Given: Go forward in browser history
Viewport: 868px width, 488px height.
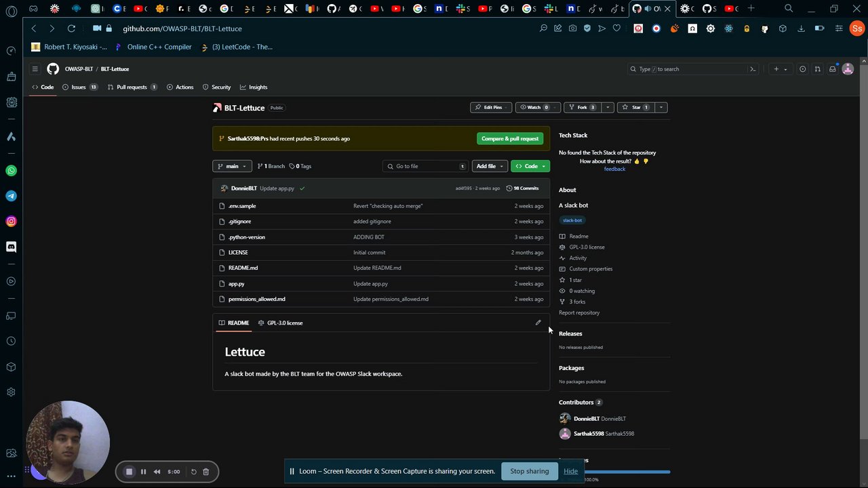Looking at the screenshot, I should coord(52,28).
